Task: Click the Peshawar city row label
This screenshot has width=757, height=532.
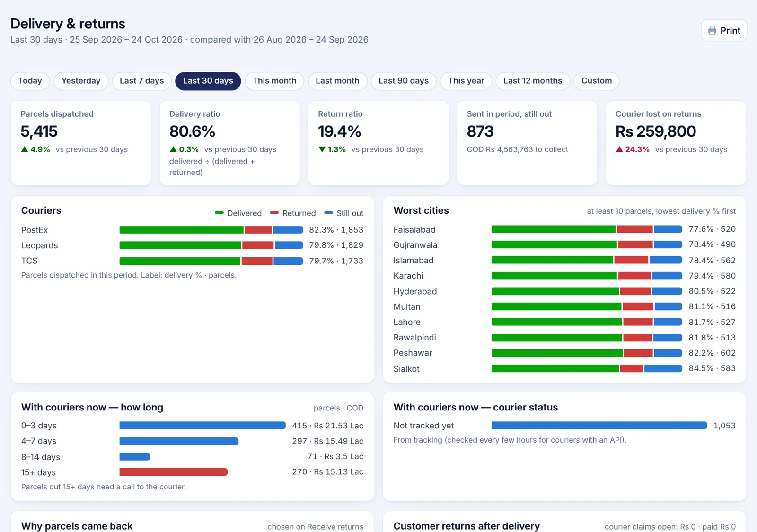Action: [x=413, y=353]
